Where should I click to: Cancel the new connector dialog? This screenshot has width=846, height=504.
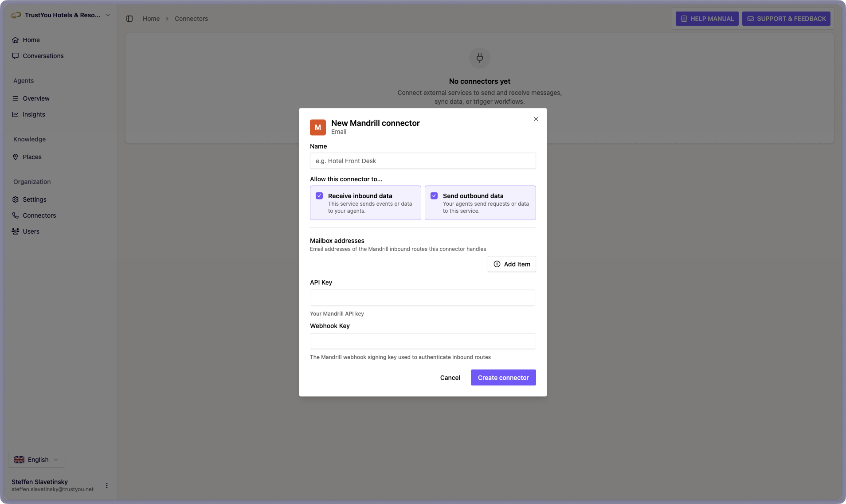point(450,378)
